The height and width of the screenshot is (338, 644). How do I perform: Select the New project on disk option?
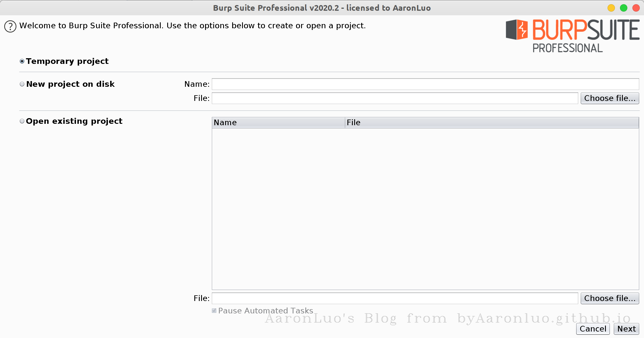pyautogui.click(x=22, y=84)
